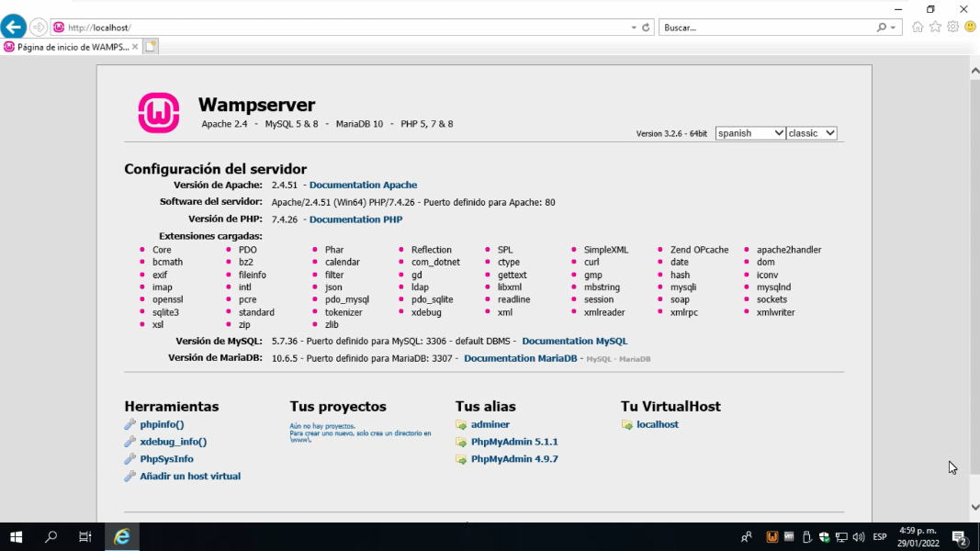
Task: Click the small MySQL - MariaDB link
Action: tap(618, 359)
